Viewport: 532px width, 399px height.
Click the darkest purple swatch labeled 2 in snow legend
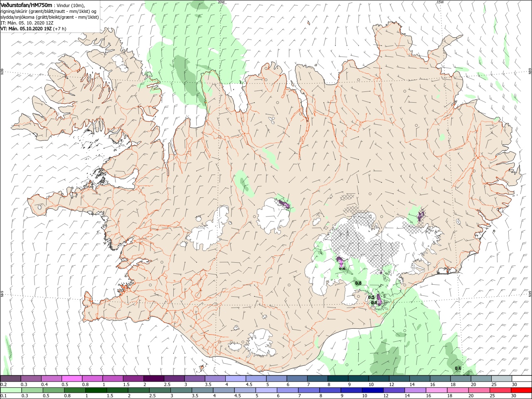pos(153,379)
